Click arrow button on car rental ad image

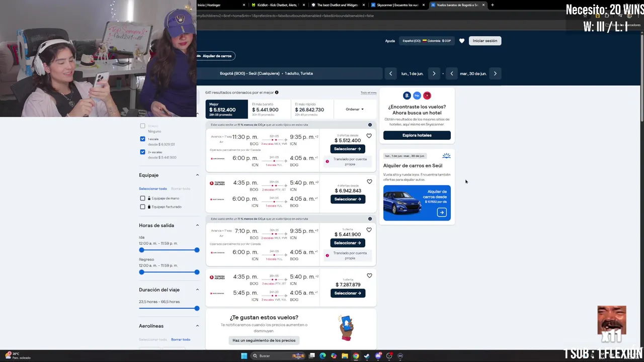[442, 213]
